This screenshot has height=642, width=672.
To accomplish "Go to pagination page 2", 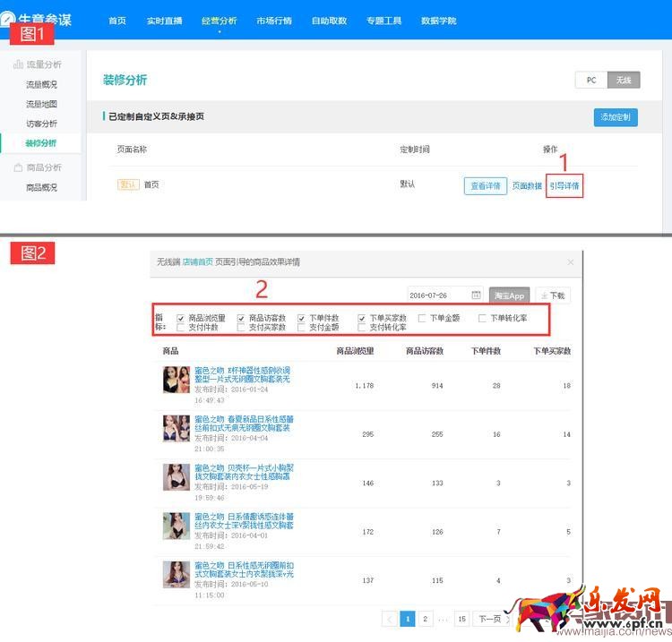I will pyautogui.click(x=425, y=619).
